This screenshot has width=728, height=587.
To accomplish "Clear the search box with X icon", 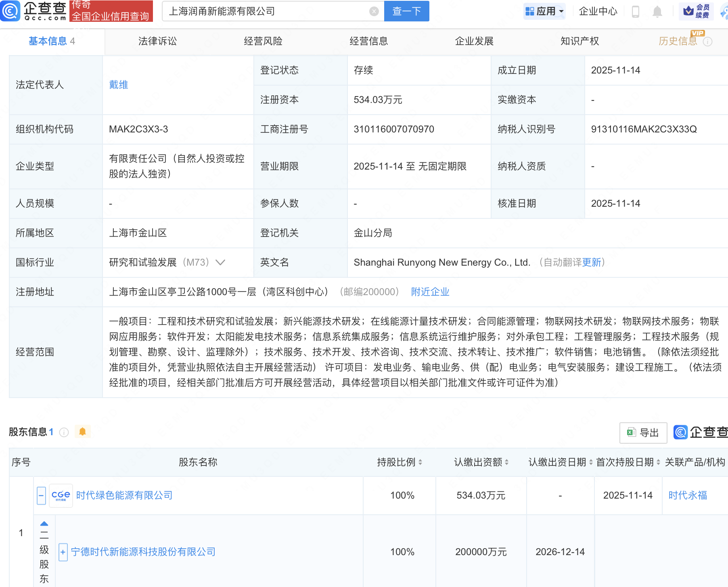I will [374, 11].
